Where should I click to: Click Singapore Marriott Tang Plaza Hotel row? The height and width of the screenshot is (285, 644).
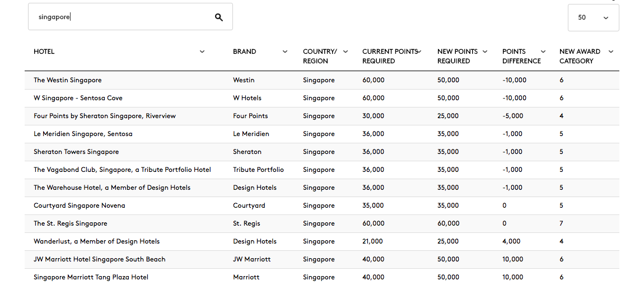322,277
